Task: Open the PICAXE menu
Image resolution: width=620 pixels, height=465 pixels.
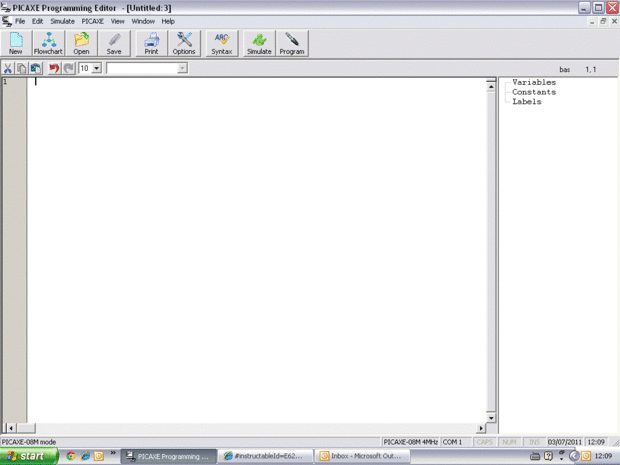Action: click(93, 21)
